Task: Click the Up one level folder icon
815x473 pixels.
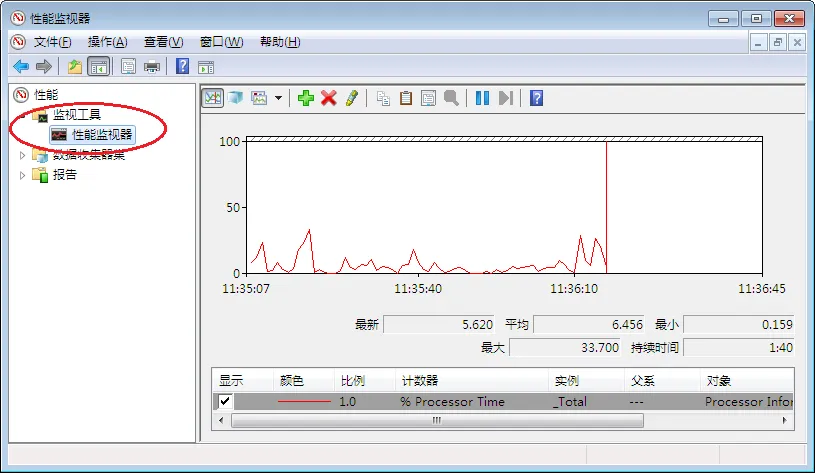Action: coord(75,67)
